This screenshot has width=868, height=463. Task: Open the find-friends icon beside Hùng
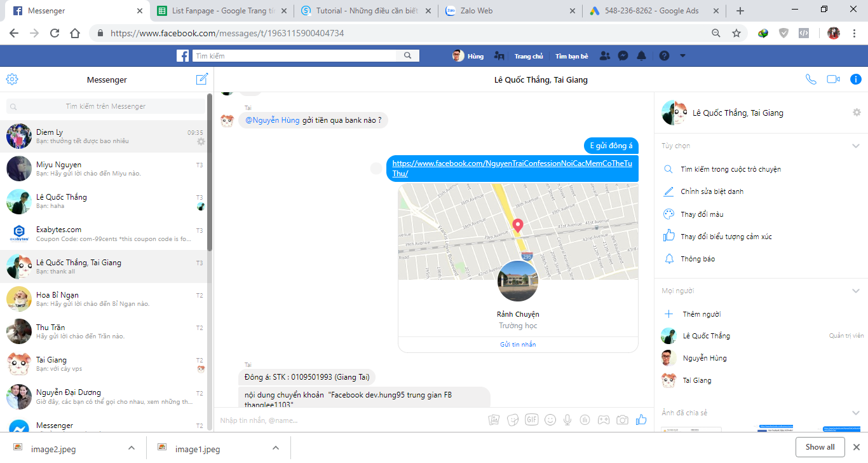coord(499,56)
